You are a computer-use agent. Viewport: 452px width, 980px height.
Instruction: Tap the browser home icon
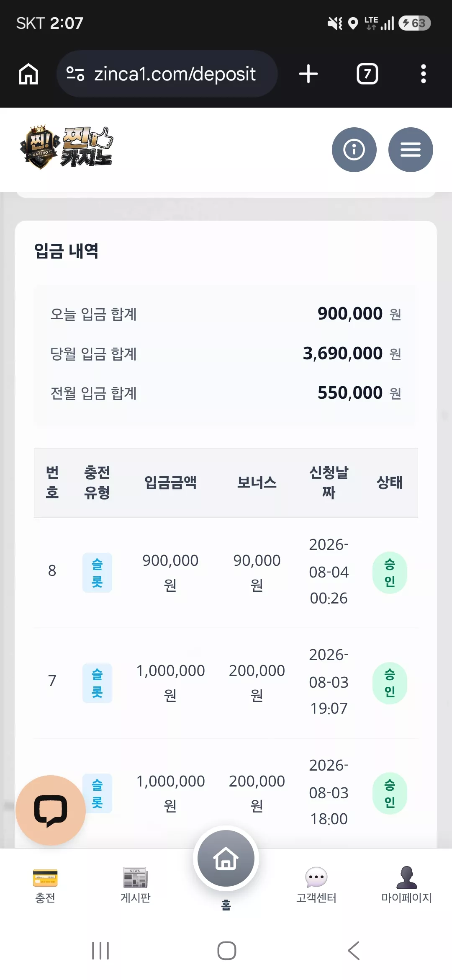pos(28,74)
